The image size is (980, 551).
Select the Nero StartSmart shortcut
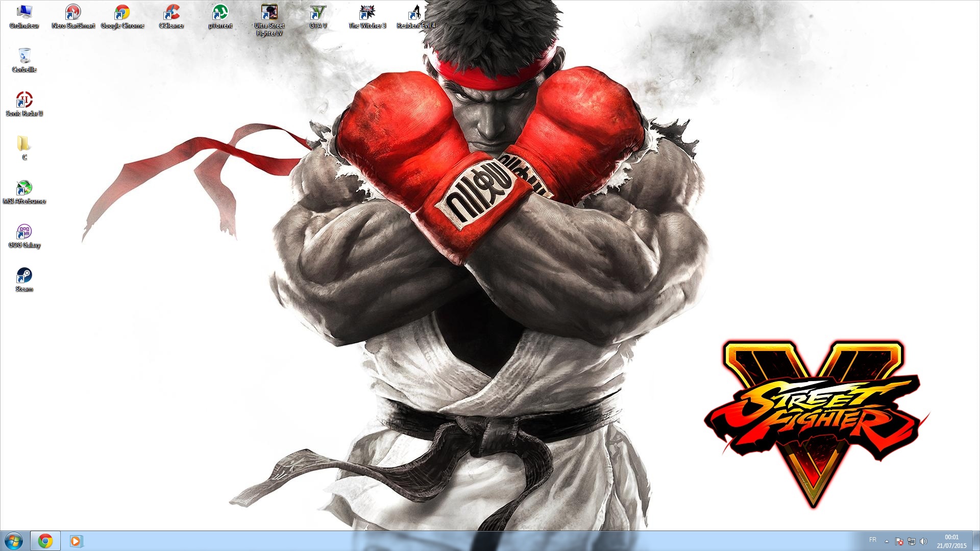click(73, 16)
